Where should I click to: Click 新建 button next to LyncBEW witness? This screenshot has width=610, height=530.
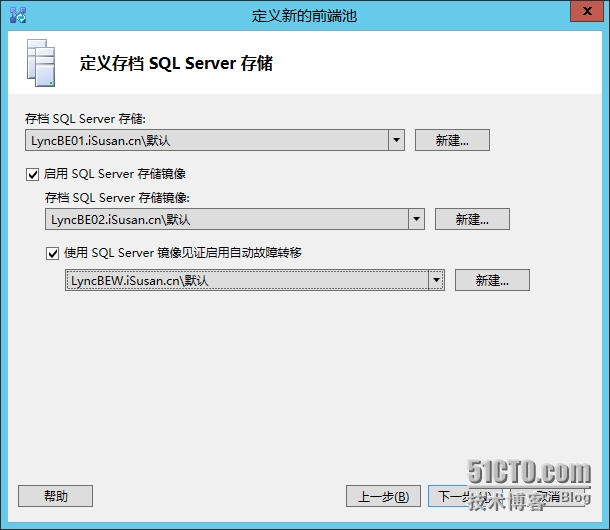click(492, 280)
